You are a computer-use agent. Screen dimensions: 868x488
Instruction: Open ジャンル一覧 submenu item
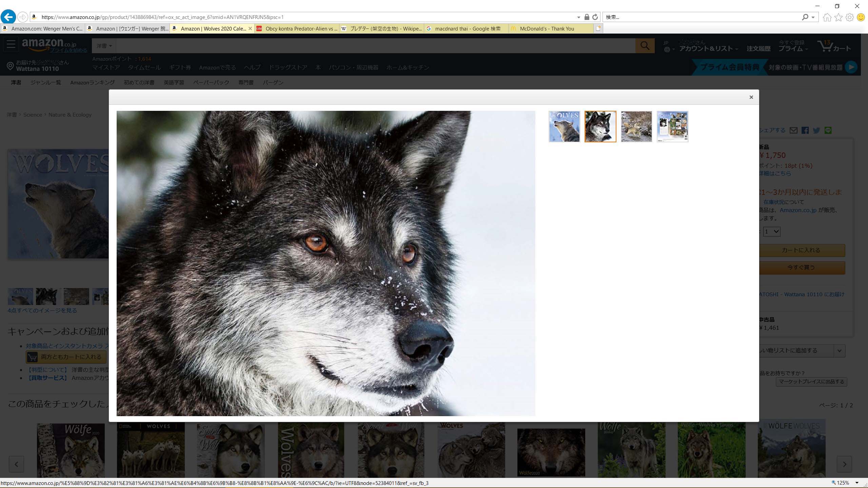[45, 82]
